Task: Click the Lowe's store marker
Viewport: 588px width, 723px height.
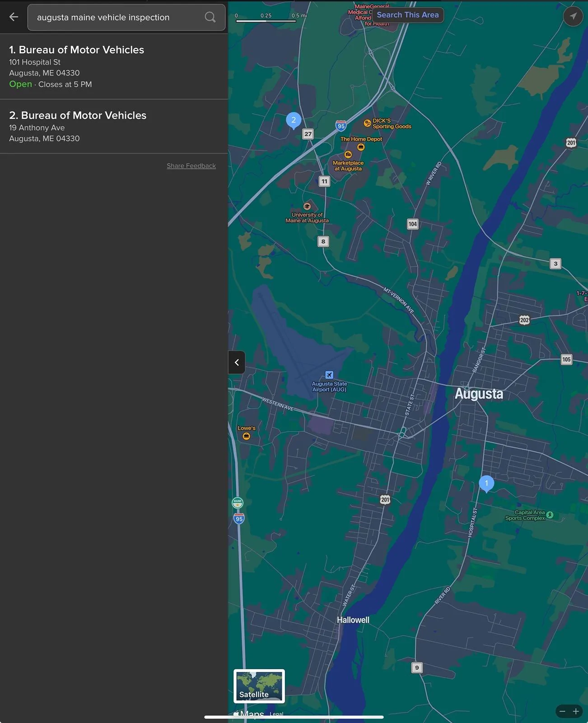Action: point(246,436)
